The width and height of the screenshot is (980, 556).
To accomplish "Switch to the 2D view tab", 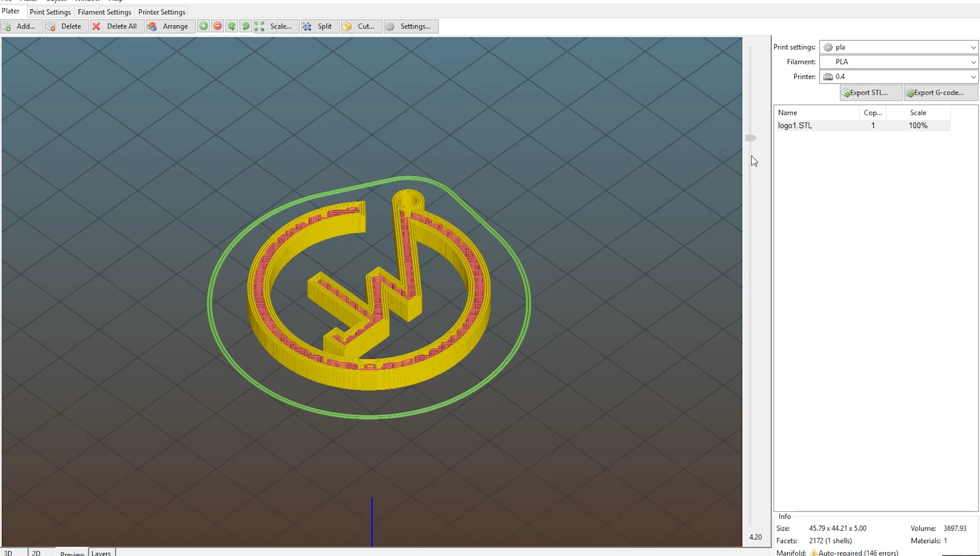I will (x=36, y=552).
